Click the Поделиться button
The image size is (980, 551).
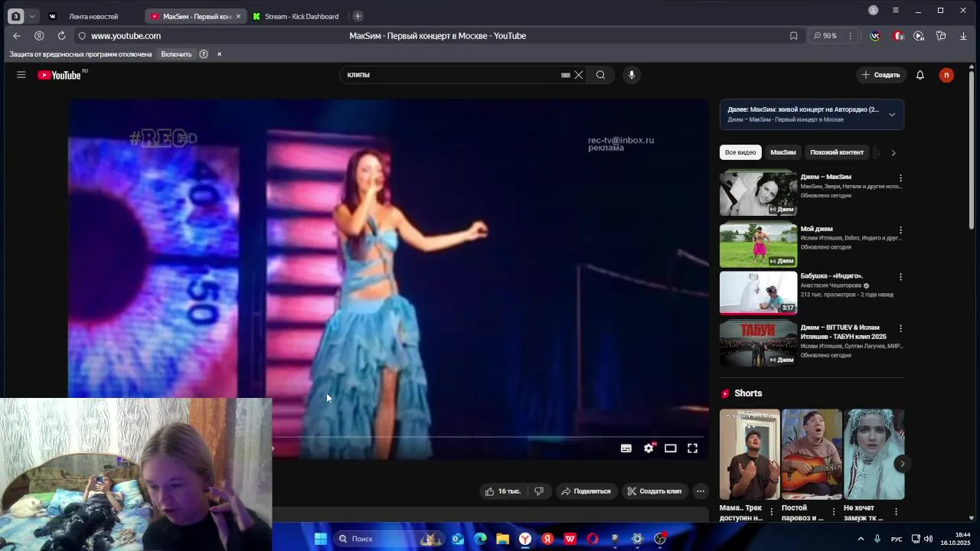coord(586,491)
